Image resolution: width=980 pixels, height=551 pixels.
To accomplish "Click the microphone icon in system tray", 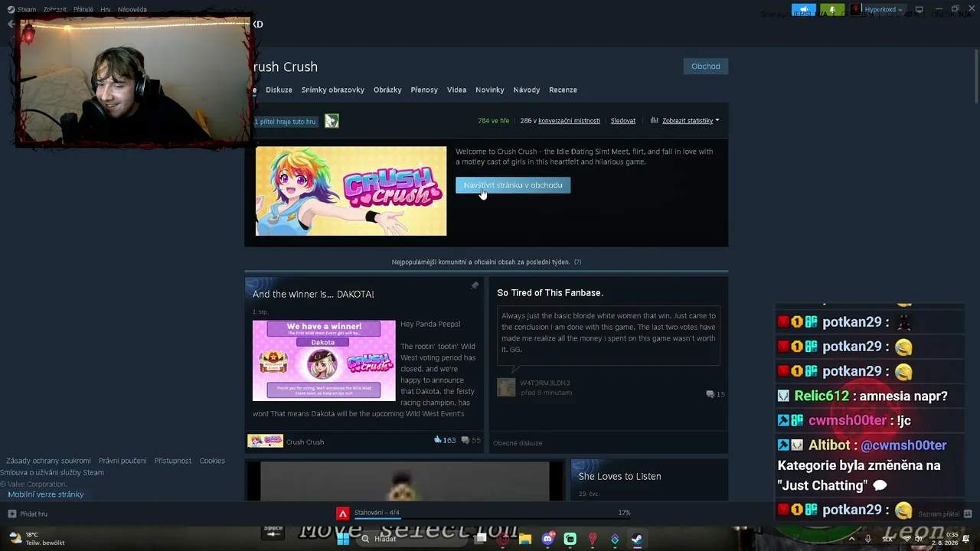I will (x=868, y=539).
